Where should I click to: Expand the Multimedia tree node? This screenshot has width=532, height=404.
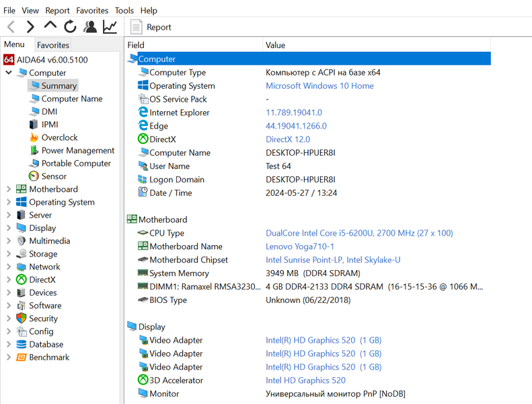[9, 240]
